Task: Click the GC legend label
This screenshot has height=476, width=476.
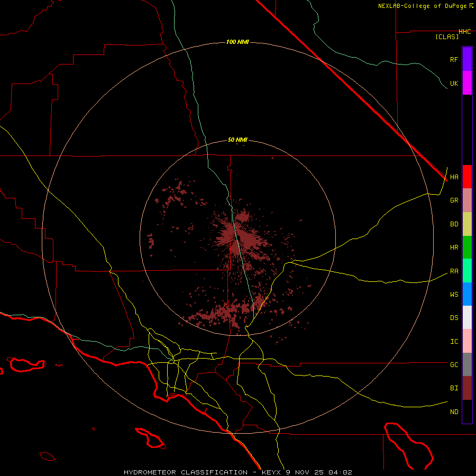Action: (x=454, y=365)
